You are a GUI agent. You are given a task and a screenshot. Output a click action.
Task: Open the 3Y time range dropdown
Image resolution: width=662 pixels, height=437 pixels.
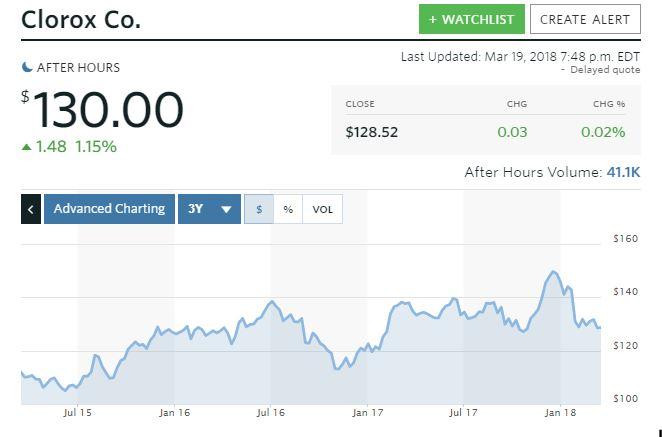[x=209, y=209]
